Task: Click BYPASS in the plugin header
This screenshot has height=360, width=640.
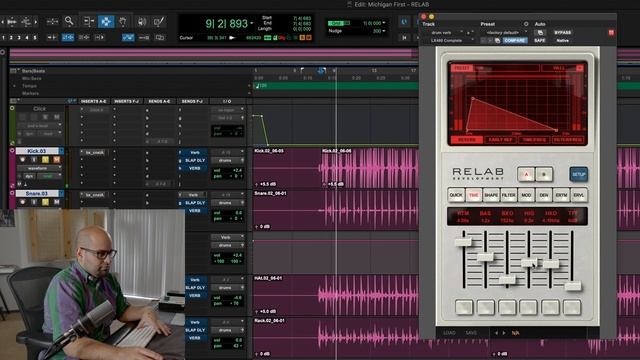Action: (x=562, y=32)
